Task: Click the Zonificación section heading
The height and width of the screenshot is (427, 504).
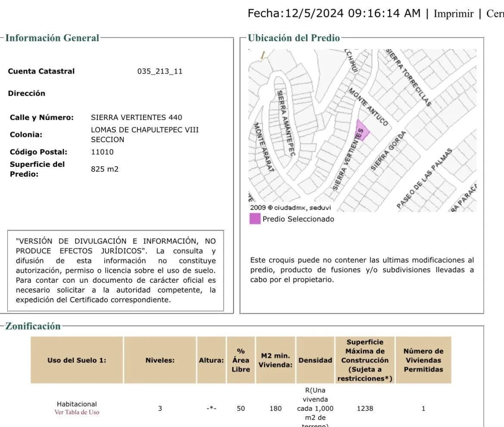Action: [33, 326]
